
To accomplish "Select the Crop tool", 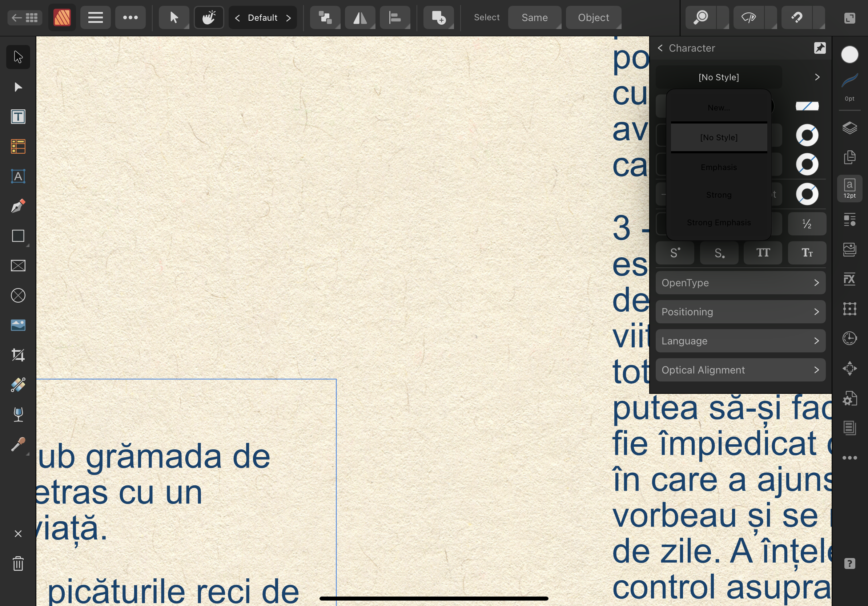I will [18, 355].
